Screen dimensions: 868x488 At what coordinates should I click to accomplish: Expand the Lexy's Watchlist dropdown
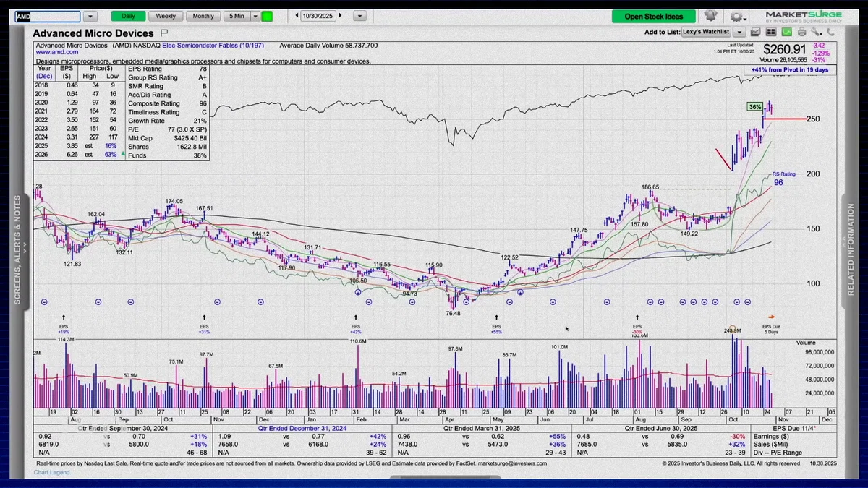[739, 32]
